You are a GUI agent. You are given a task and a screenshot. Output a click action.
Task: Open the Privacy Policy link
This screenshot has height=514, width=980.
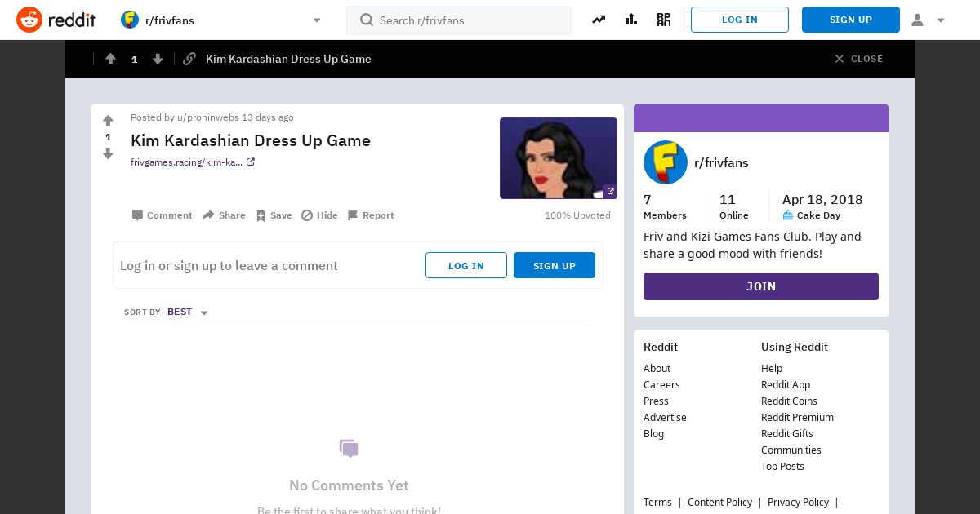pos(798,503)
